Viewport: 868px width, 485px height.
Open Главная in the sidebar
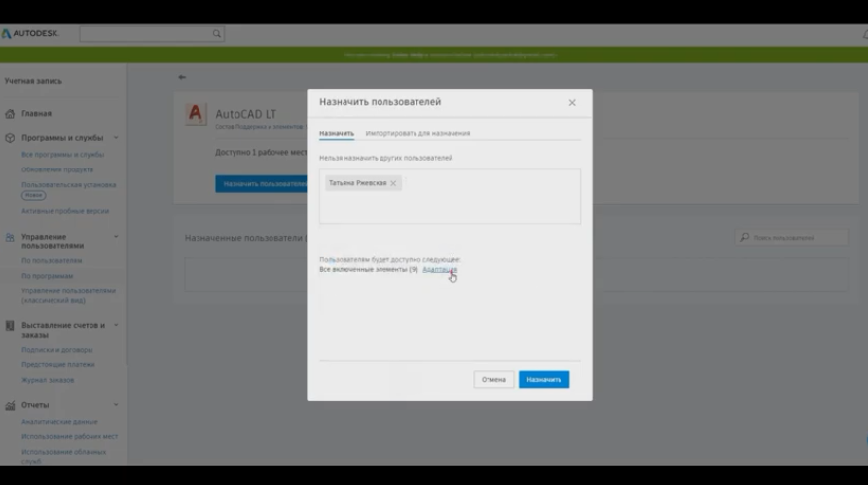pyautogui.click(x=37, y=114)
